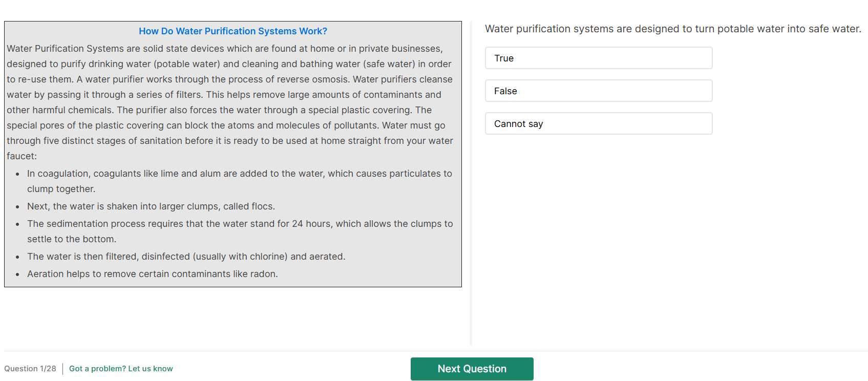
Task: Click the passage title 'How Do Water Purification Systems Work?'
Action: point(233,31)
